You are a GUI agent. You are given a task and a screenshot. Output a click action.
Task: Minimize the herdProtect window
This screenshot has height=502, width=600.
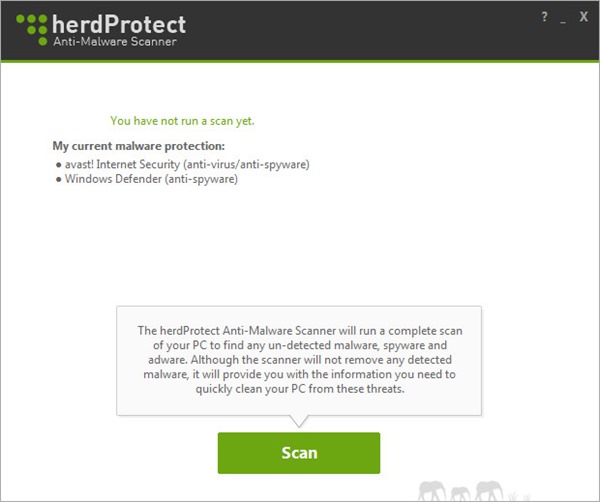click(x=563, y=18)
